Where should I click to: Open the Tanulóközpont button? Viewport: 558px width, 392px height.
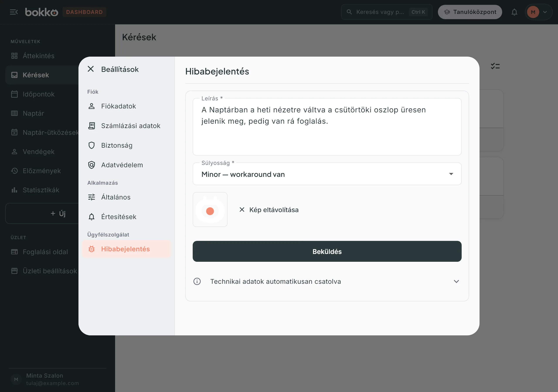[470, 12]
